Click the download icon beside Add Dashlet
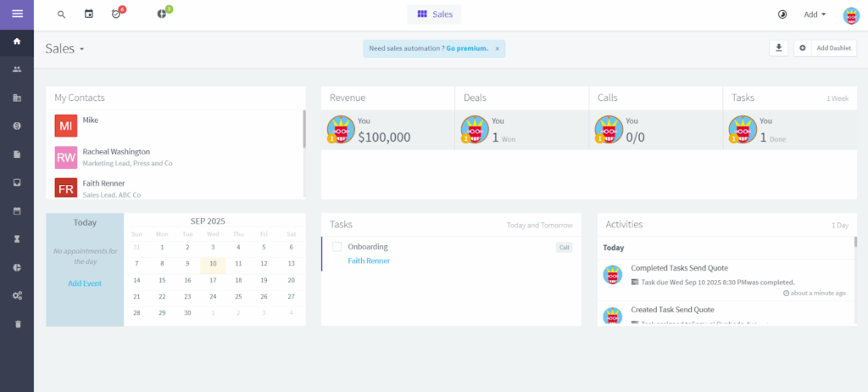868x392 pixels. 778,48
